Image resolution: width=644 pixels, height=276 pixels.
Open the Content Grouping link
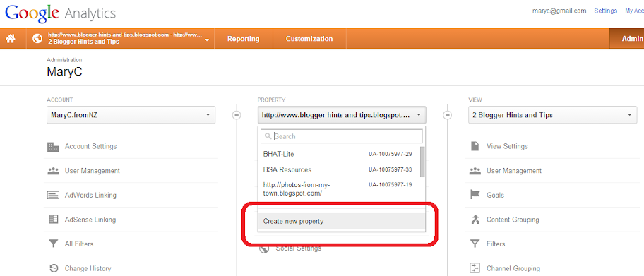[x=513, y=220]
